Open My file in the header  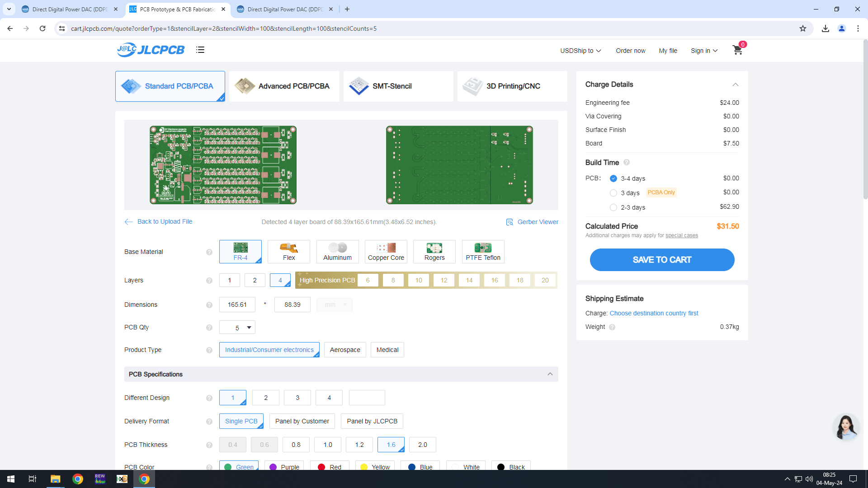click(668, 51)
